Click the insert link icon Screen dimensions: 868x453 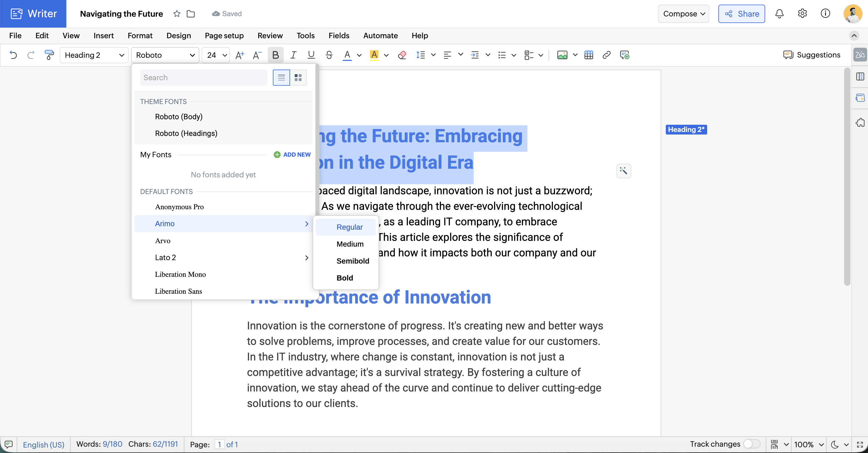(x=606, y=55)
